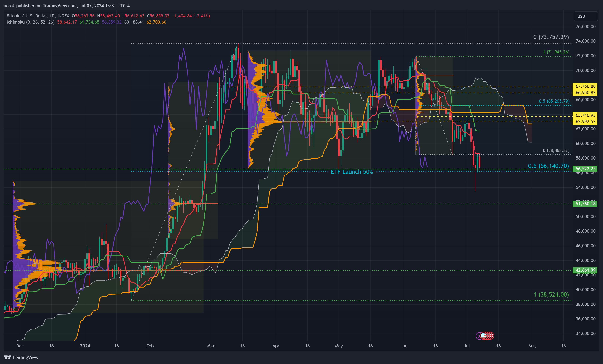Viewport: 603px width, 364px height.
Task: Click the Aug label on the time axis
Action: coord(532,346)
